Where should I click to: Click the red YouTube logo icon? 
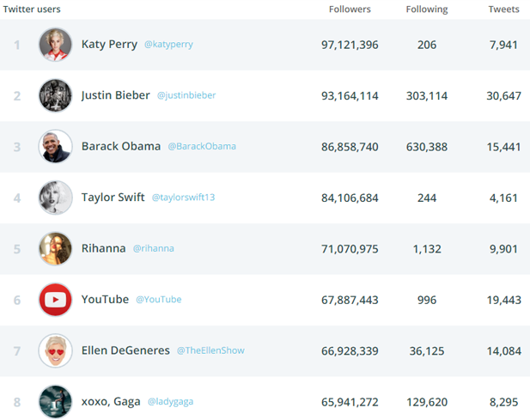[56, 300]
